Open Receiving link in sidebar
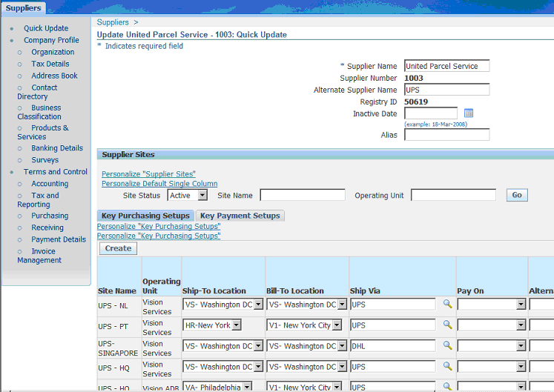 coord(47,227)
